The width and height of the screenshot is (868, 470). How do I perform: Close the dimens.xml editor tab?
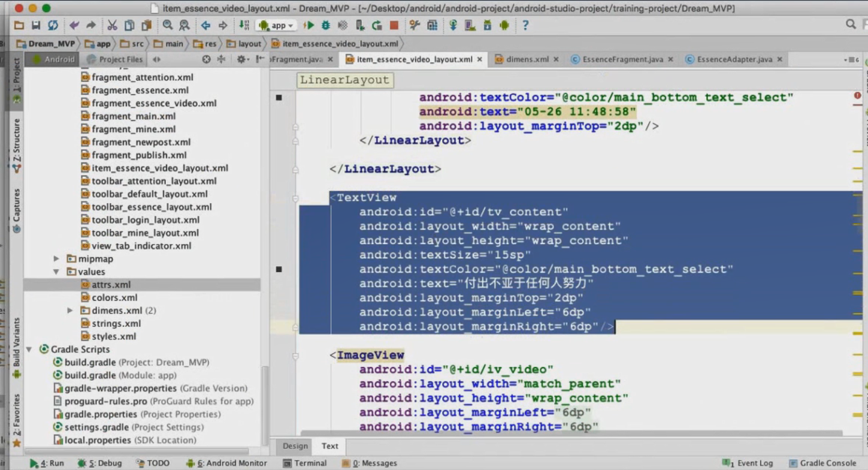(556, 59)
